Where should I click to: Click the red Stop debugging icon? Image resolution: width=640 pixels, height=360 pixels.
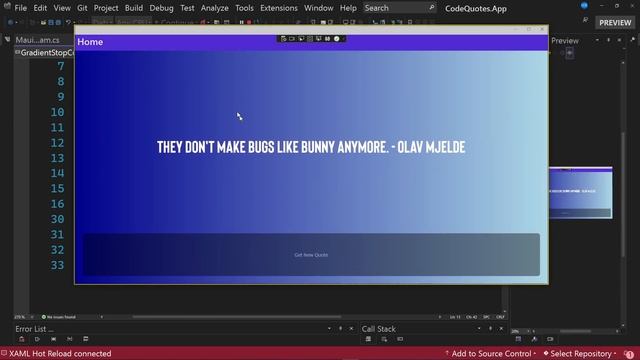tap(249, 22)
